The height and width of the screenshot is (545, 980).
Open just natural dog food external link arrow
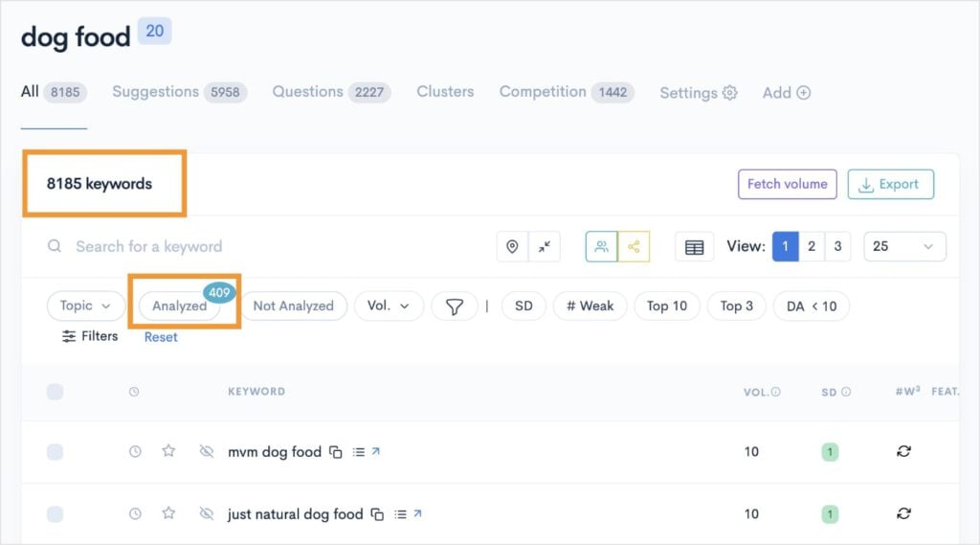pyautogui.click(x=417, y=513)
